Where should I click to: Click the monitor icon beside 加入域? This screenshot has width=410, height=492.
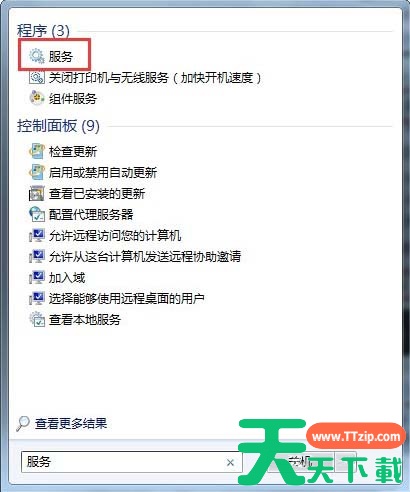click(37, 277)
